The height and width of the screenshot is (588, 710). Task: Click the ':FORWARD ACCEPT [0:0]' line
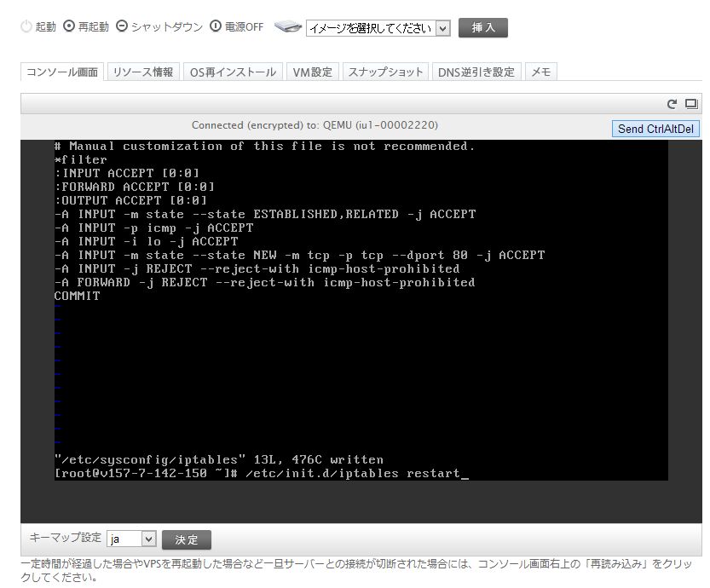[x=135, y=187]
